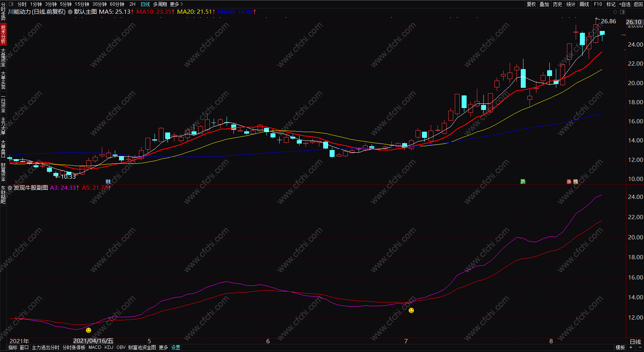
Task: Switch to 日线 daily chart
Action: click(145, 4)
